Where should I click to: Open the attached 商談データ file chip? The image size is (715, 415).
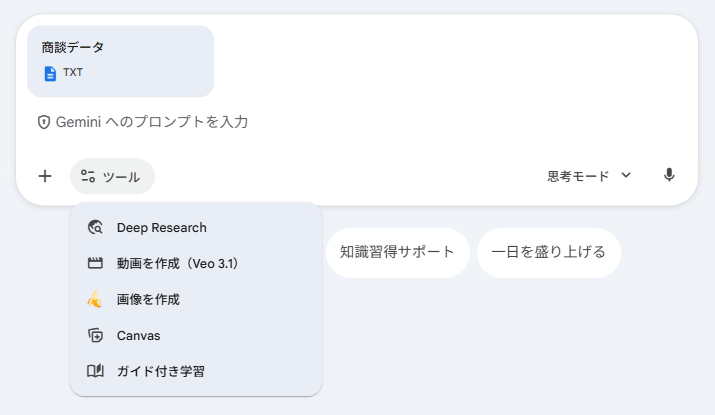point(120,61)
